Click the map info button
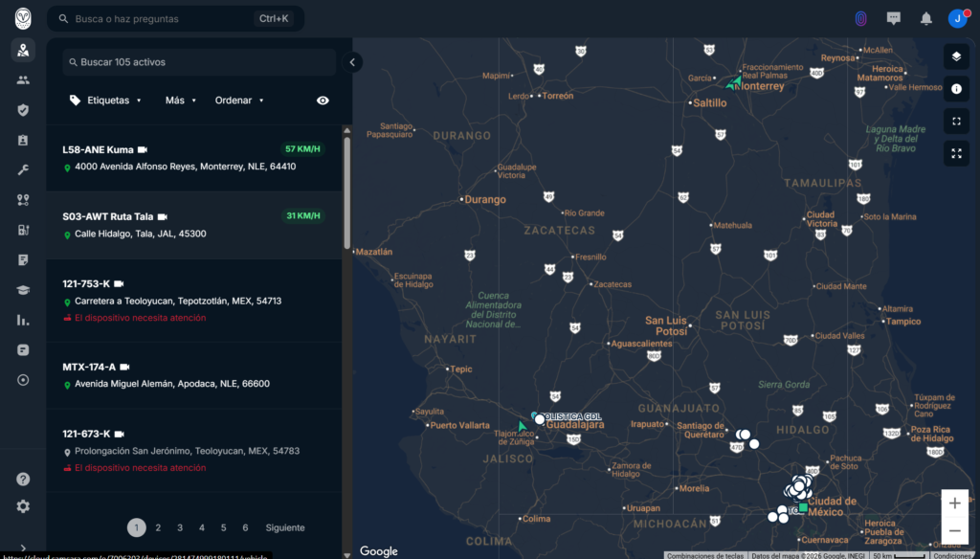 pos(956,89)
